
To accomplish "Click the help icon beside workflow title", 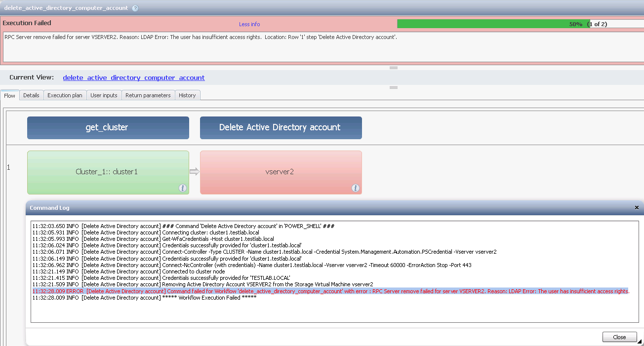I will pyautogui.click(x=135, y=8).
